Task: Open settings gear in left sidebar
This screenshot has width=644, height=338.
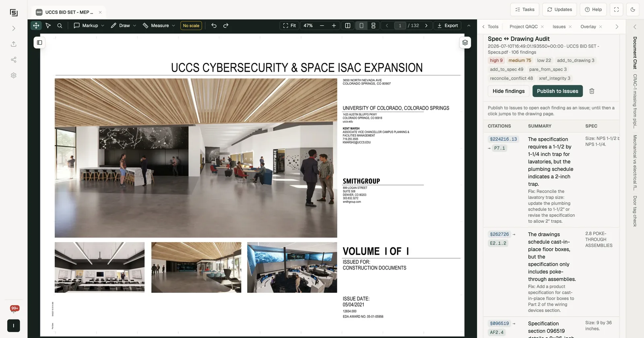Action: (x=14, y=75)
